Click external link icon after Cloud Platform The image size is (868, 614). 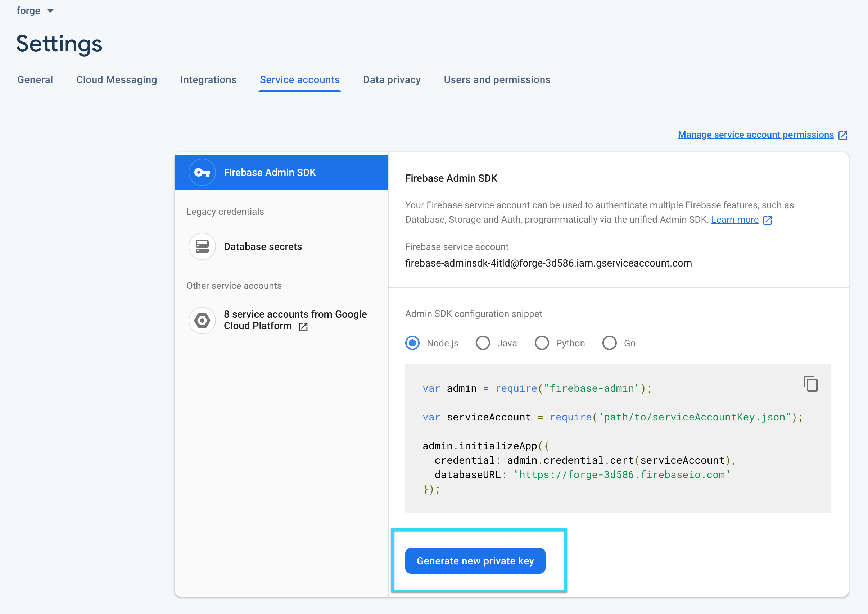coord(303,327)
